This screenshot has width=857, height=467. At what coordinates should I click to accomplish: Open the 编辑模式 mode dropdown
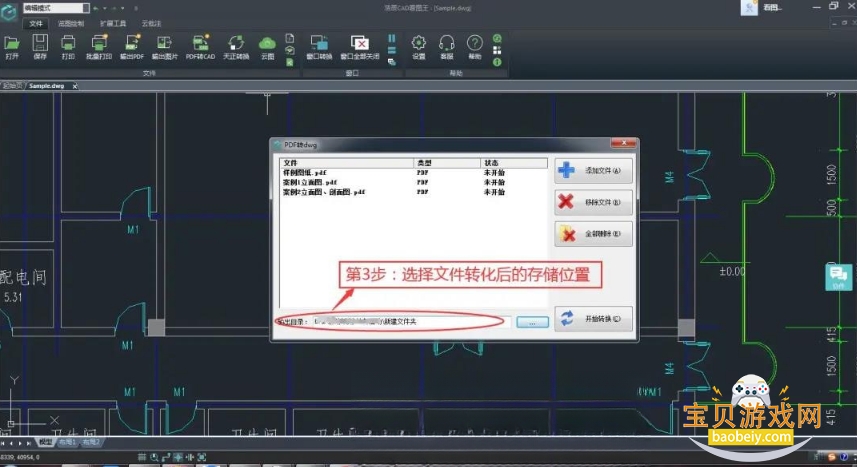[x=56, y=8]
